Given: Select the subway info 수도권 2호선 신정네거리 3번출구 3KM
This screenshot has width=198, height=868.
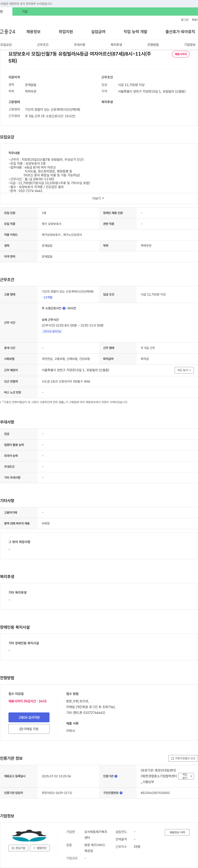Looking at the screenshot, I should 66,382.
